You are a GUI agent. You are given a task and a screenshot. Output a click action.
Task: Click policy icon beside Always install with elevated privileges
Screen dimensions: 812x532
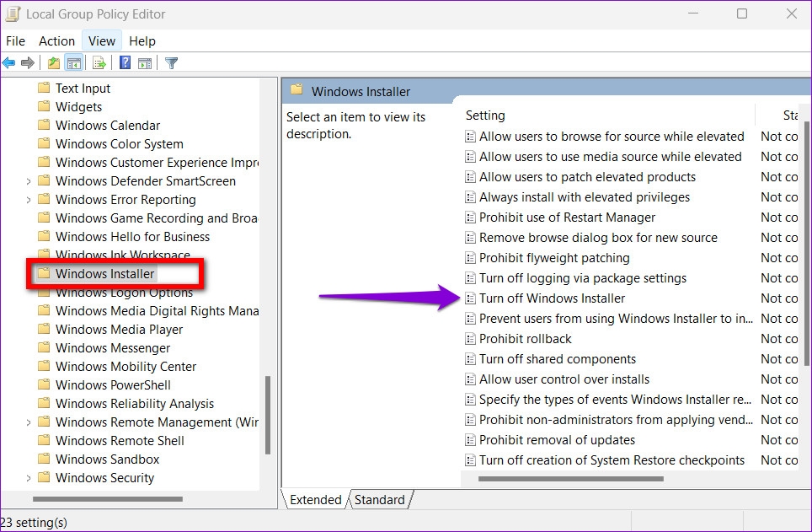[x=470, y=197]
